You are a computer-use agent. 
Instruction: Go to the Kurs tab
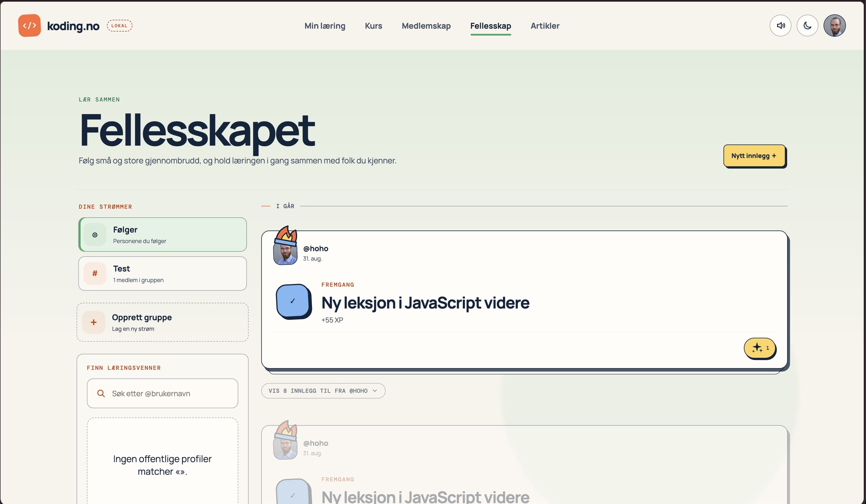(373, 26)
